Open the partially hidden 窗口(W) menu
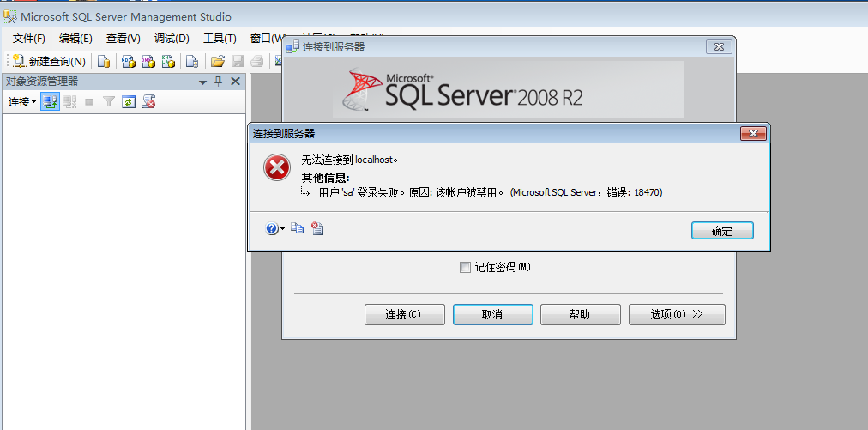 click(265, 39)
